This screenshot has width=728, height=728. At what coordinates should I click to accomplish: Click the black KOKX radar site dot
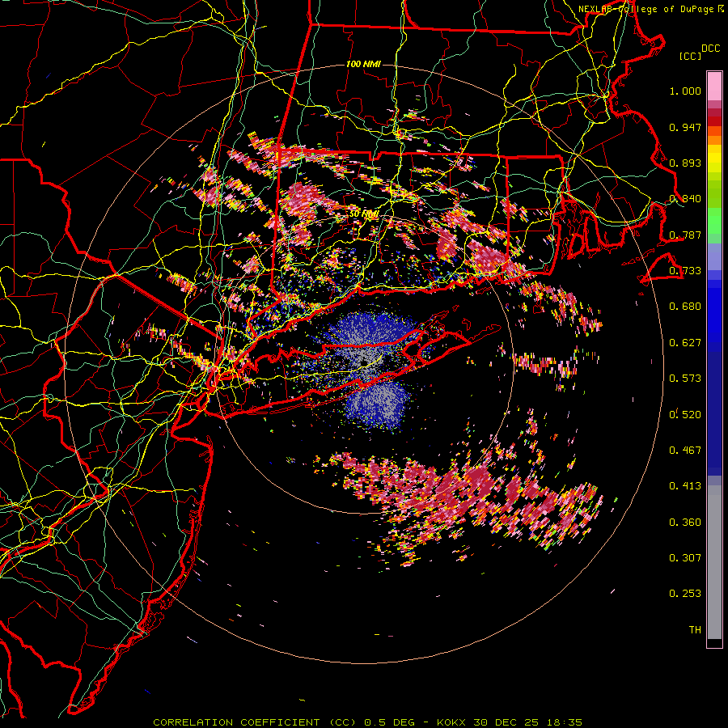[x=365, y=362]
